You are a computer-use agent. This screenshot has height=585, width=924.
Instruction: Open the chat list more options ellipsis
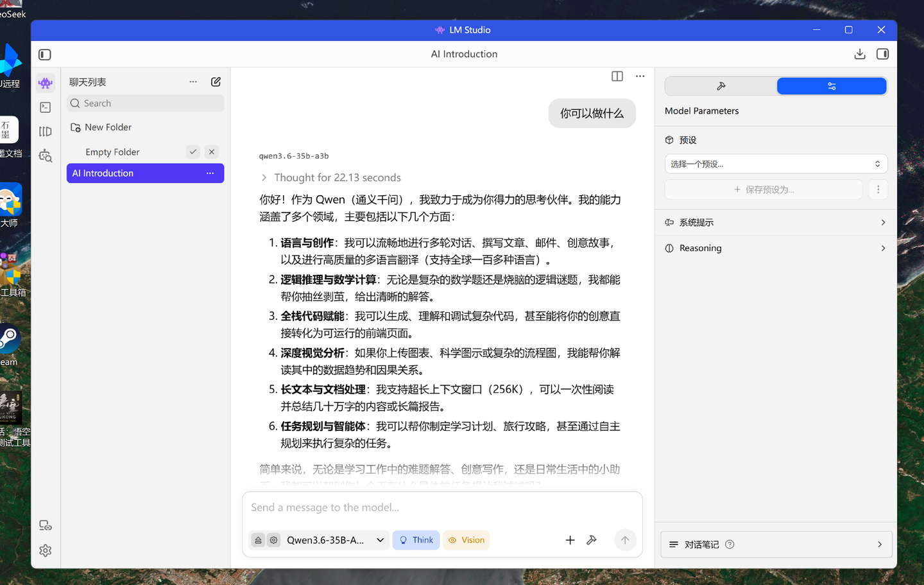click(x=193, y=82)
